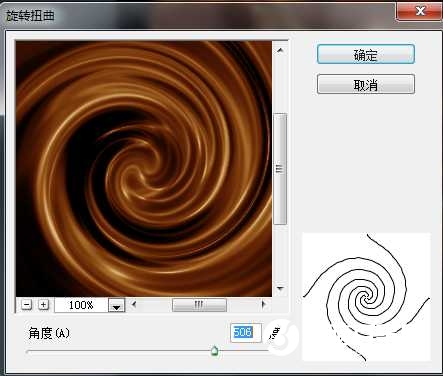Click the vertical scrollbar thumb beside preview
443x376 pixels.
[x=280, y=169]
